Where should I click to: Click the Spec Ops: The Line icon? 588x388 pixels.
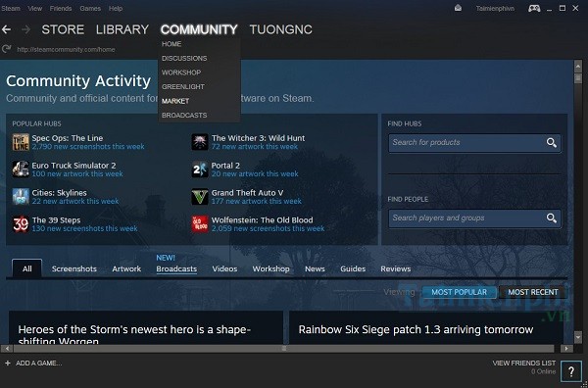tap(21, 142)
